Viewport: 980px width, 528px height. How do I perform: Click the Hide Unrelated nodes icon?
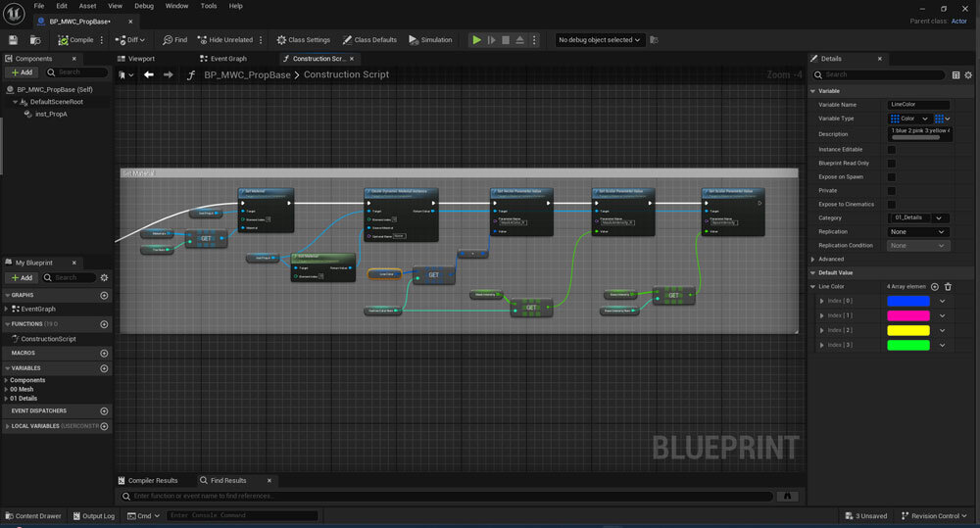[201, 40]
